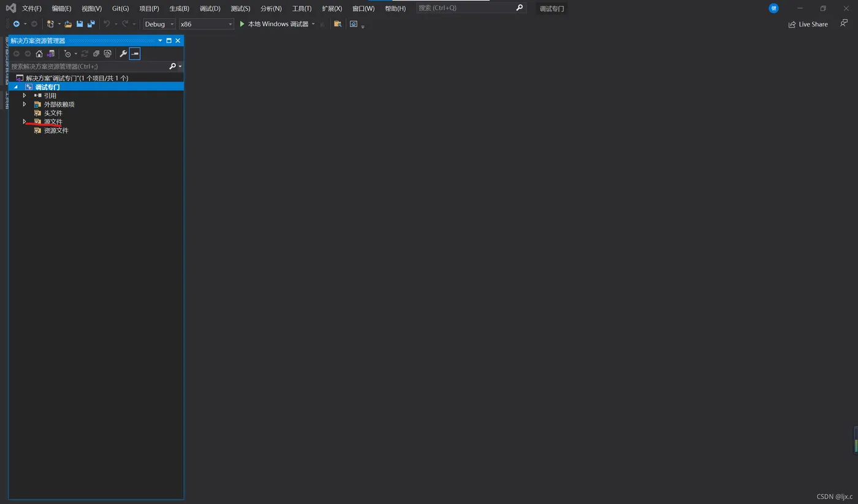Click the user account avatar icon
This screenshot has height=504, width=858.
pyautogui.click(x=773, y=8)
